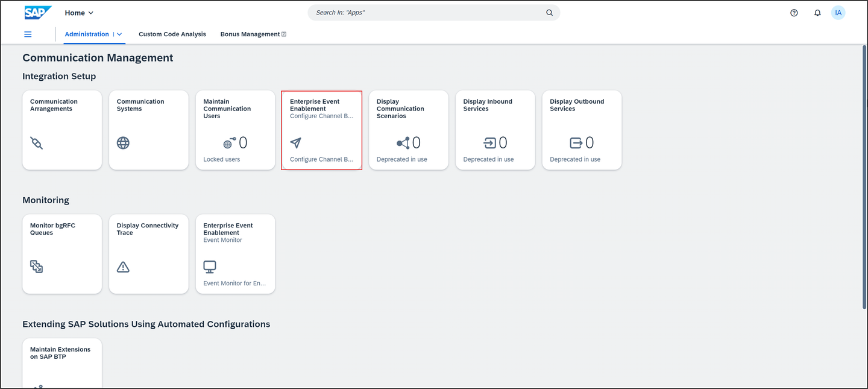
Task: Click the search magnifier icon
Action: [x=549, y=13]
